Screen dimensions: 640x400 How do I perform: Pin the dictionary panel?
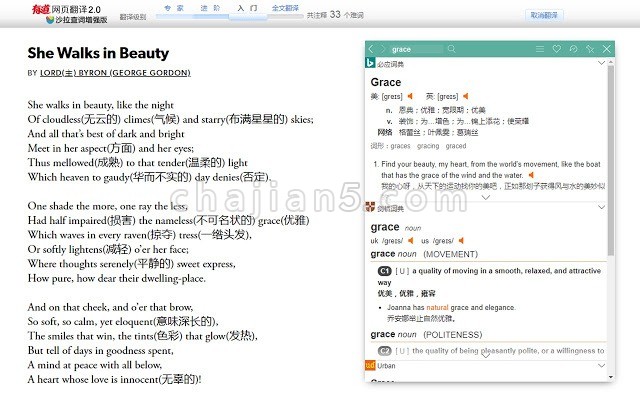[x=590, y=49]
